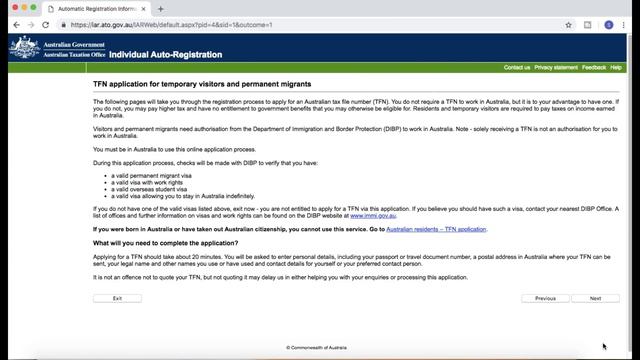Image resolution: width=640 pixels, height=360 pixels.
Task: Click the browser forward arrow
Action: [x=31, y=25]
